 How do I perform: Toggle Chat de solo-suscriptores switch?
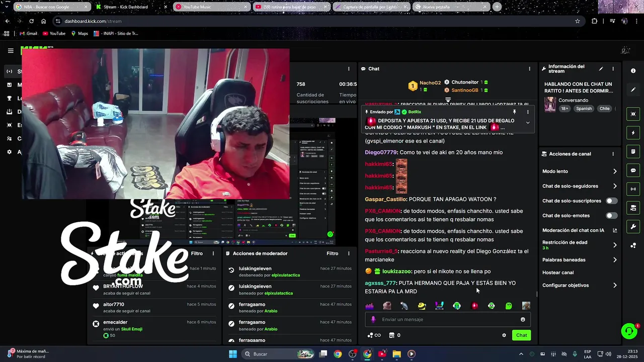(611, 201)
